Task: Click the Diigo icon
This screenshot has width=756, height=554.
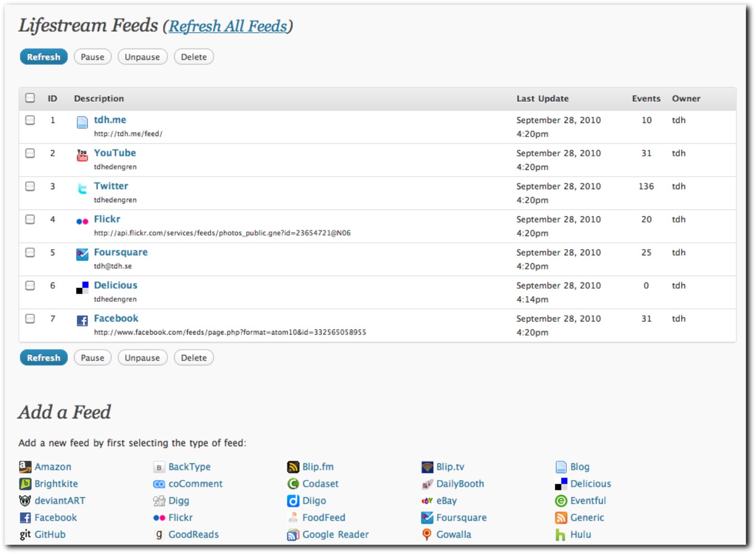Action: pos(293,500)
